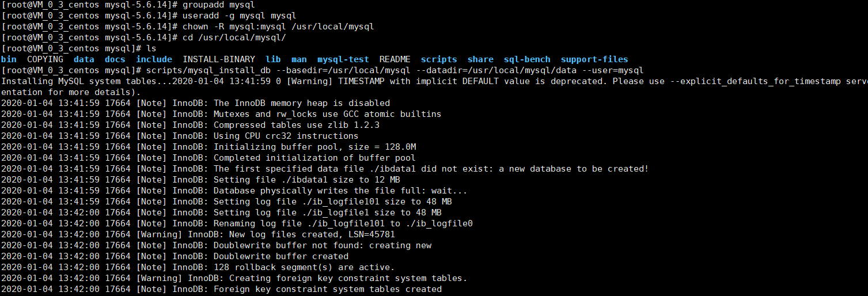Select the 'data' directory in listing
The height and width of the screenshot is (296, 868).
point(84,59)
